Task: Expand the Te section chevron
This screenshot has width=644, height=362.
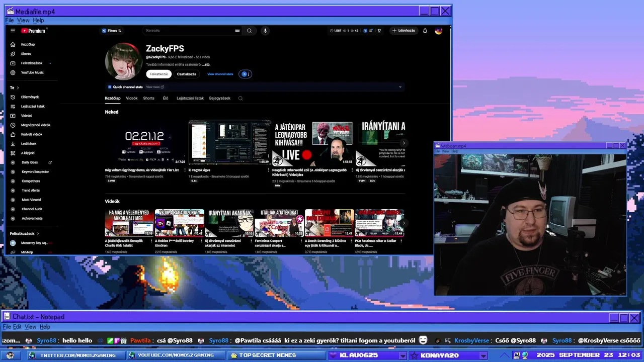Action: coord(18,87)
